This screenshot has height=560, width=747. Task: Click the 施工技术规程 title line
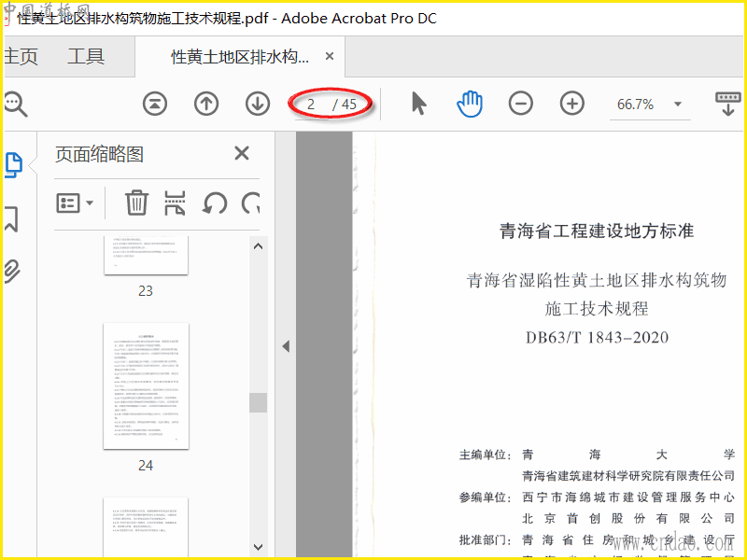tap(597, 309)
